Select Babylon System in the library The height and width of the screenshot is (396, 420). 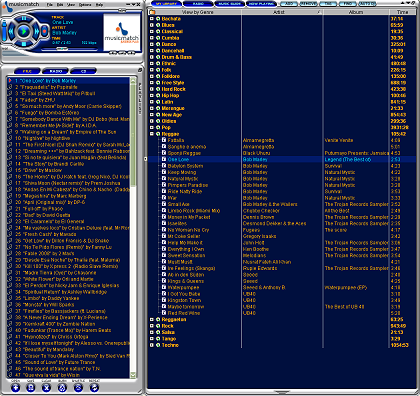[x=185, y=166]
